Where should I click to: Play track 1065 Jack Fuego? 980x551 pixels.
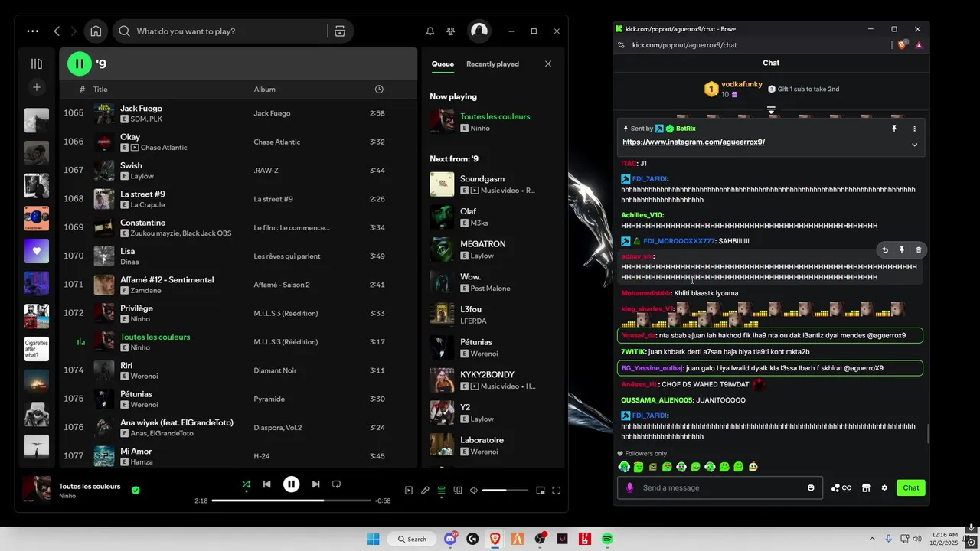coord(239,113)
